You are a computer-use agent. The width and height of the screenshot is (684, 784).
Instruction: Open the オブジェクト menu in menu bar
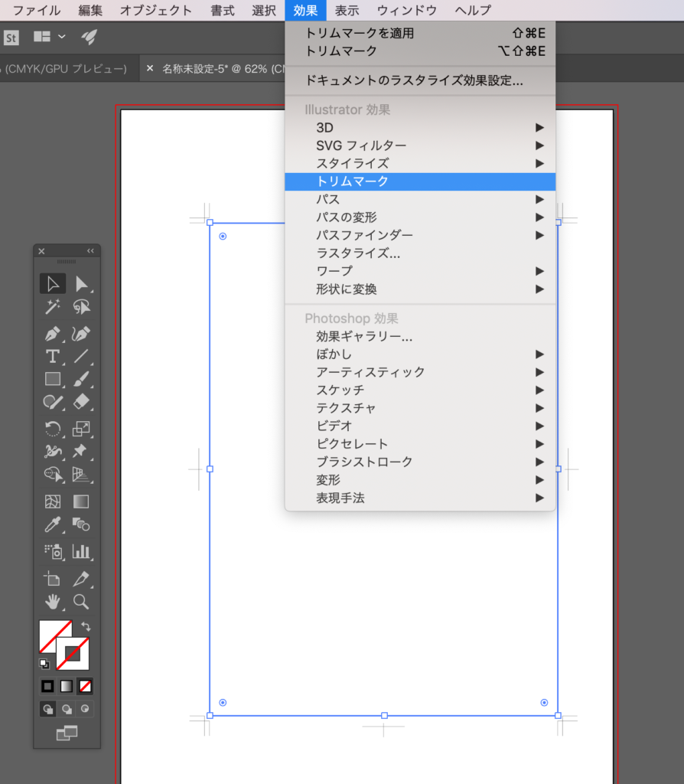pyautogui.click(x=156, y=11)
